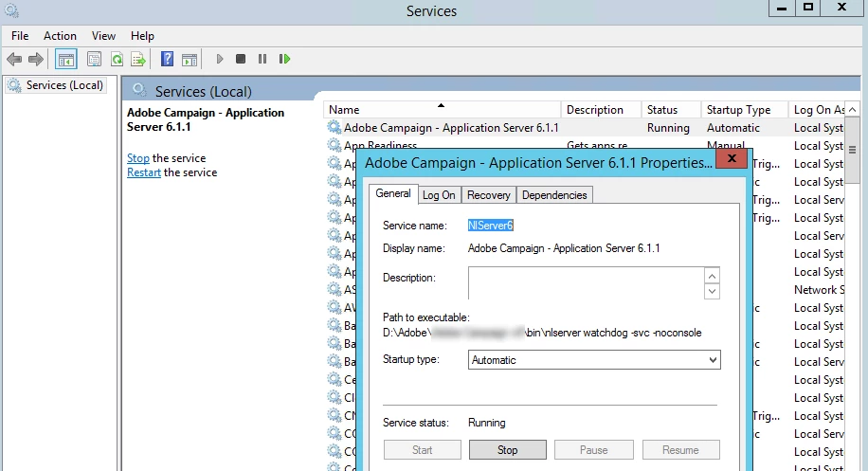Screen dimensions: 868x471
Task: Sort by the Name column header
Action: point(442,110)
